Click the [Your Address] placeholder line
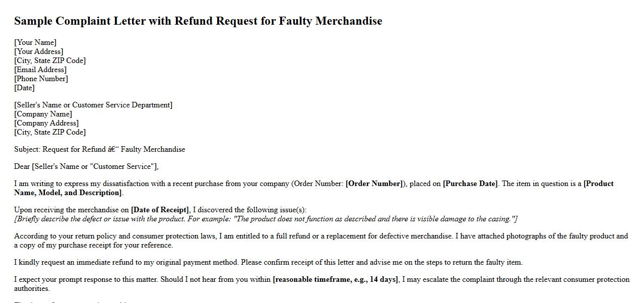 pyautogui.click(x=39, y=51)
